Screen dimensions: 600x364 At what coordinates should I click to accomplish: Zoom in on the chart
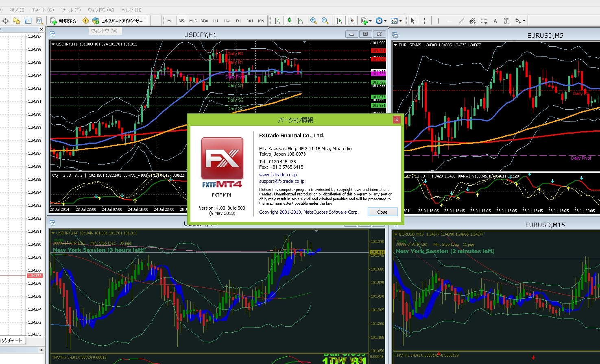(314, 21)
